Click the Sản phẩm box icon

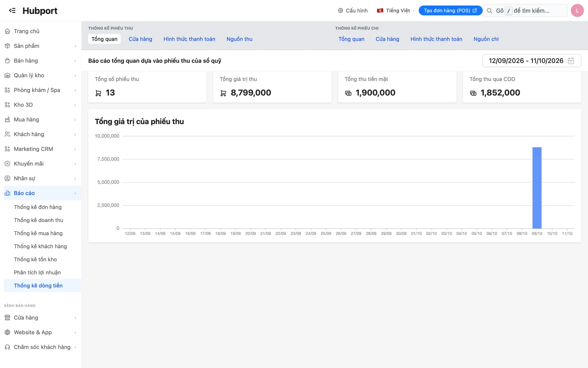(x=7, y=46)
